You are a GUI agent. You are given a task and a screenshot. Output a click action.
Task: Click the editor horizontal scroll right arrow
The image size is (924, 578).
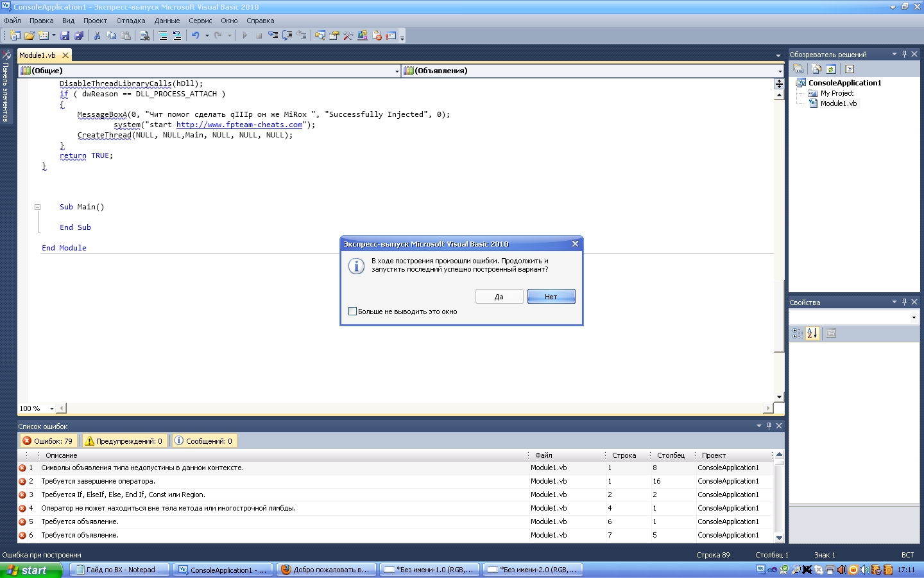(x=768, y=408)
